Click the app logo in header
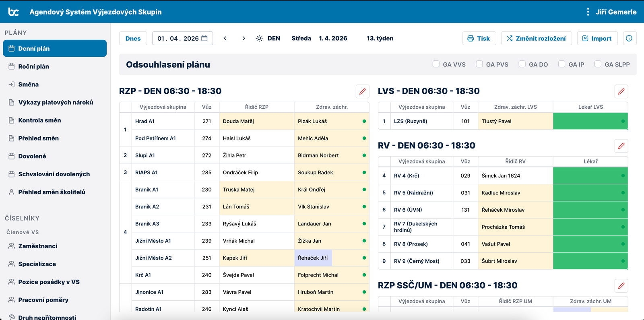The height and width of the screenshot is (320, 644). [x=14, y=12]
